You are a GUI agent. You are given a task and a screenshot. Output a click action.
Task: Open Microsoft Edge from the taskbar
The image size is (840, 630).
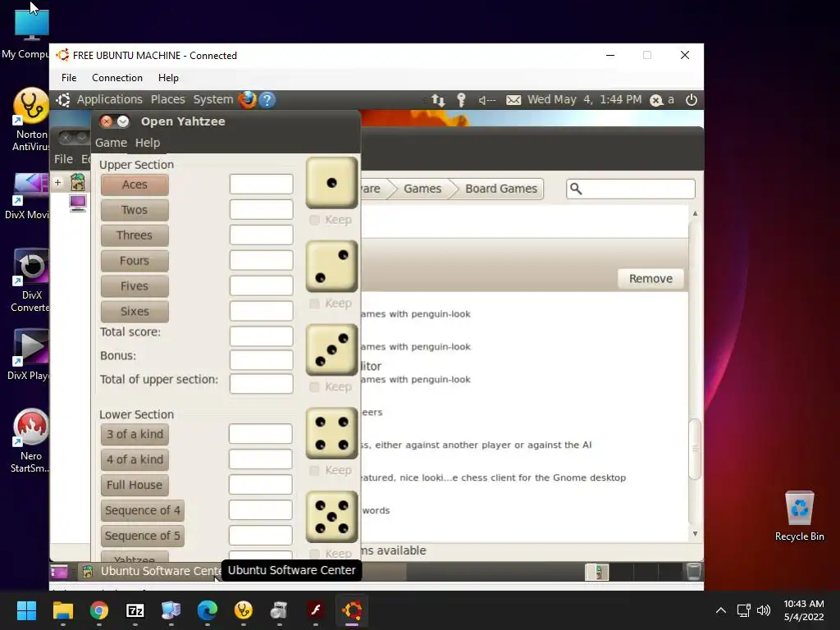click(208, 610)
